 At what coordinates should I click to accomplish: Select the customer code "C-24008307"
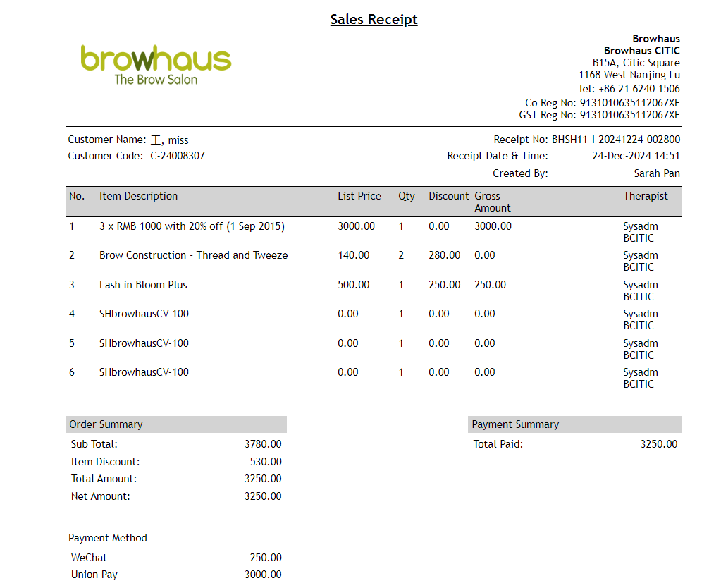point(178,156)
